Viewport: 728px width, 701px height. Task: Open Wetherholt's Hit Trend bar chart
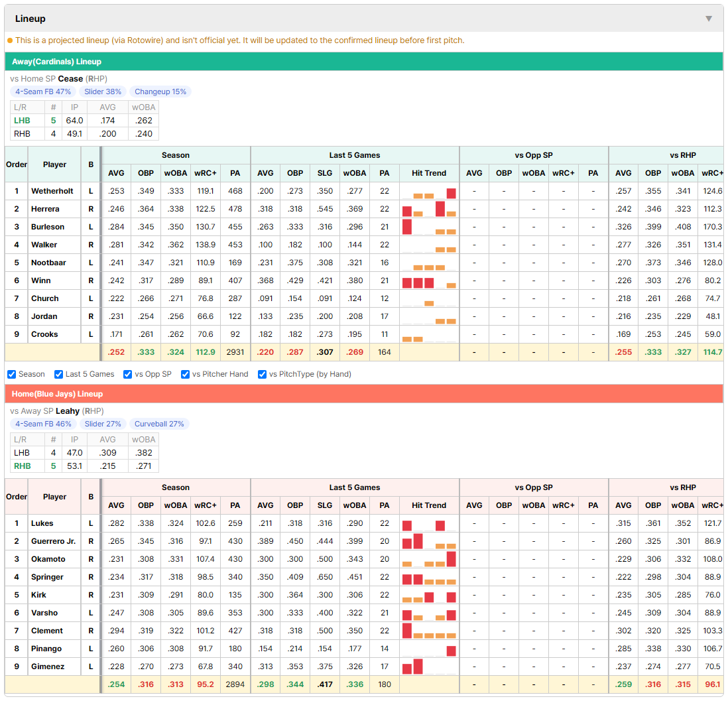(429, 191)
